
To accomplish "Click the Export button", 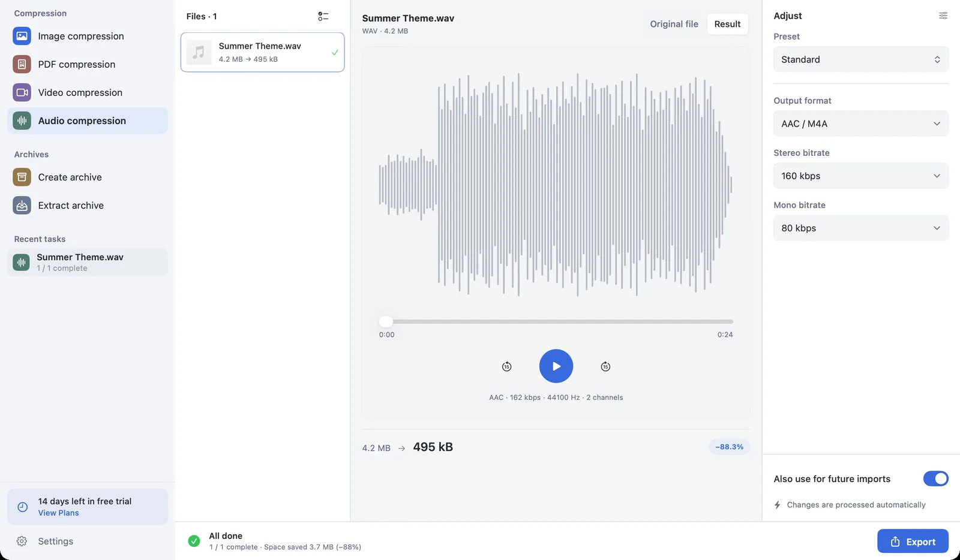I will coord(913,541).
